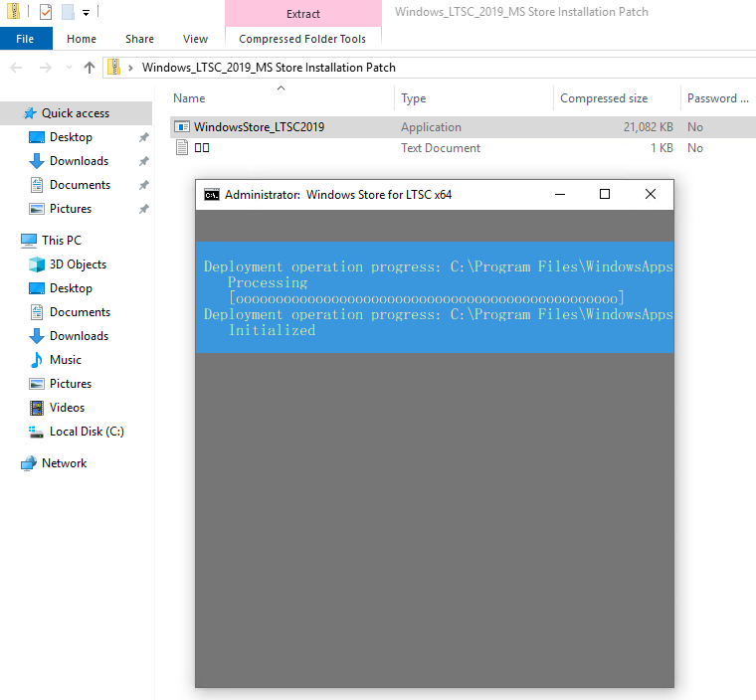Open the cmd window system menu icon
The image size is (756, 700).
[212, 195]
